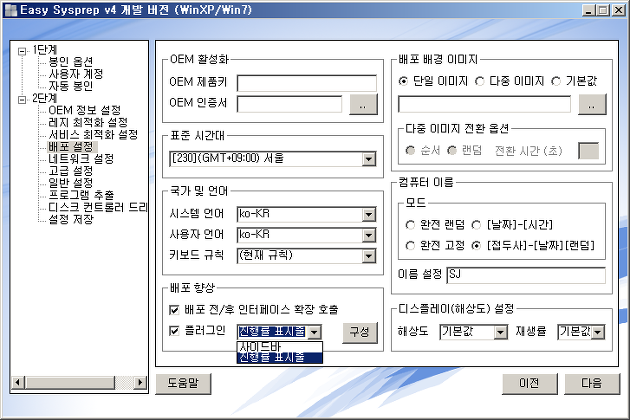Click the Easy Sysprep title bar app icon

10,10
